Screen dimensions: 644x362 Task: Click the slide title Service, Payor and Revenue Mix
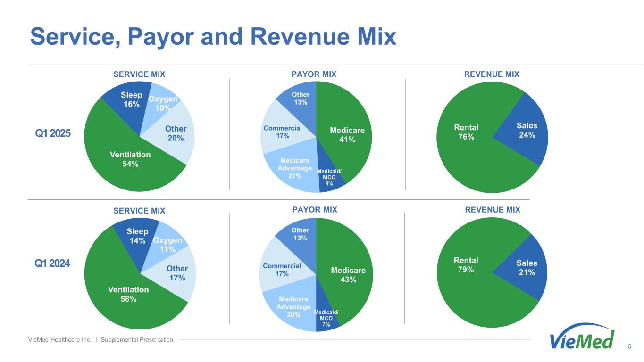coord(213,36)
